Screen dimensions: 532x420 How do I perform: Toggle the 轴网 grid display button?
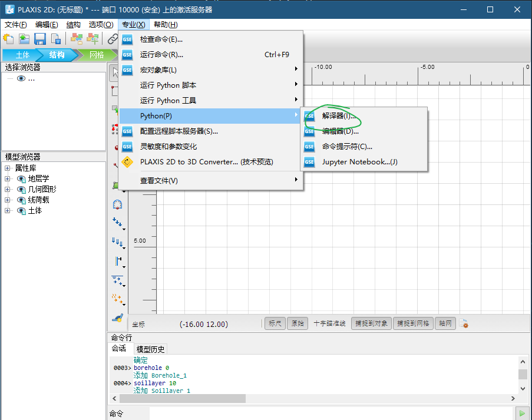(x=445, y=323)
